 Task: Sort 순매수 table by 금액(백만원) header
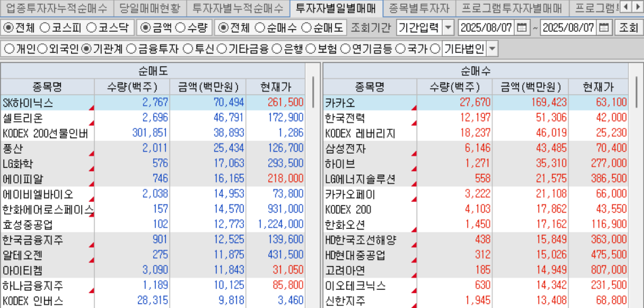point(531,87)
